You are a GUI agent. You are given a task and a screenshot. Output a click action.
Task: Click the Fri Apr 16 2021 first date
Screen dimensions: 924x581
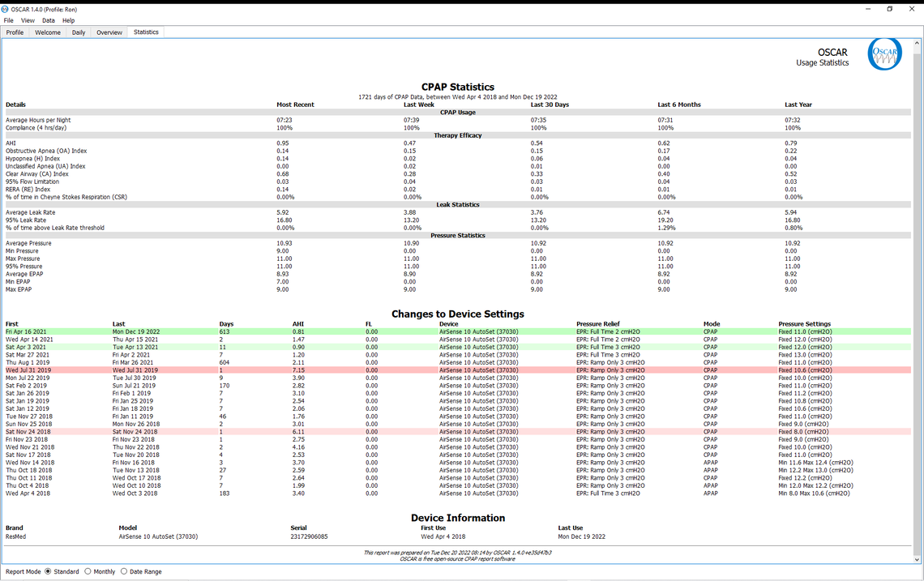(x=26, y=331)
